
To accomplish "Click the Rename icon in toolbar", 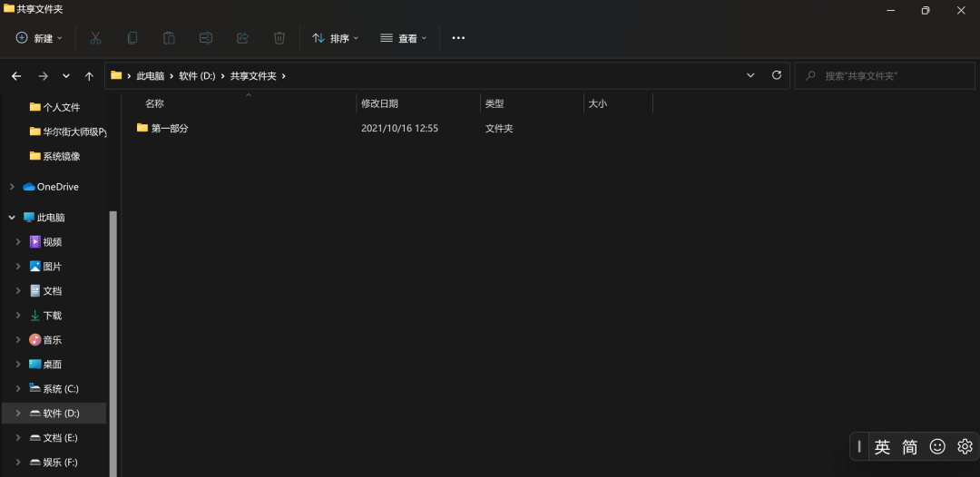I will (206, 38).
